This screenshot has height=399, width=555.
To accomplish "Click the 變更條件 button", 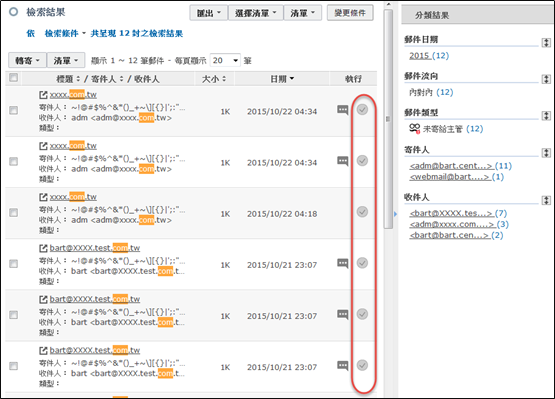I will [x=350, y=13].
